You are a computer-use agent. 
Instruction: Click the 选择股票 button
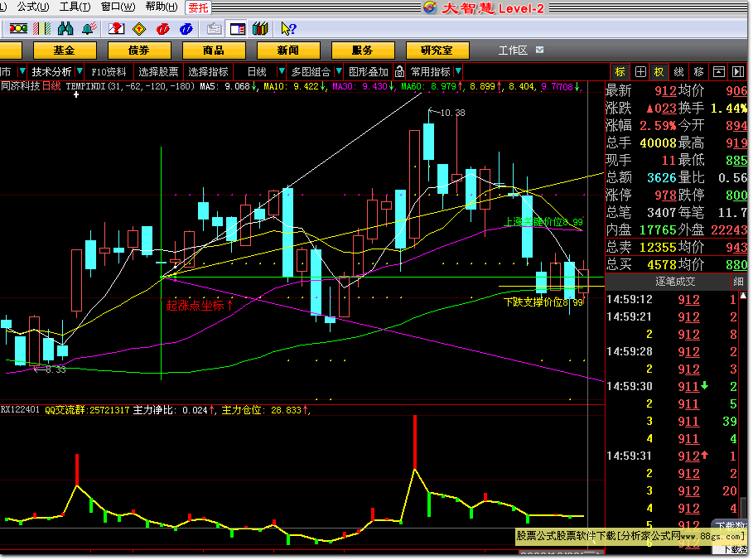point(158,72)
